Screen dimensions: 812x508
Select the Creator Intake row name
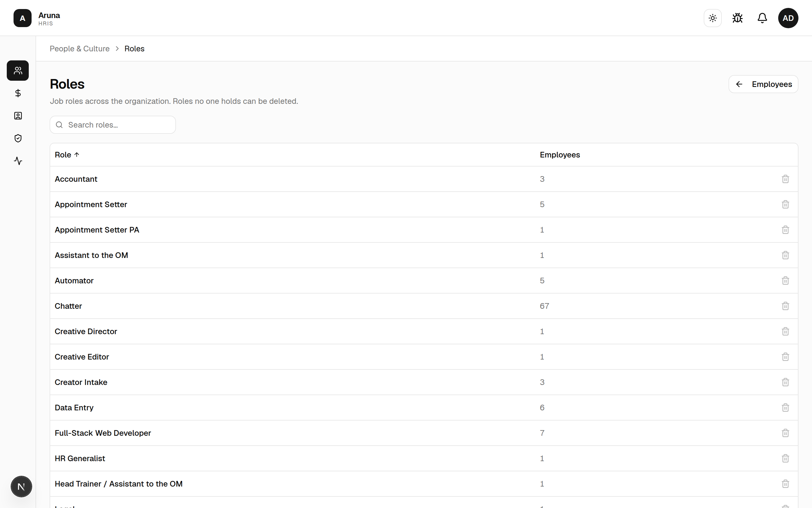point(81,382)
